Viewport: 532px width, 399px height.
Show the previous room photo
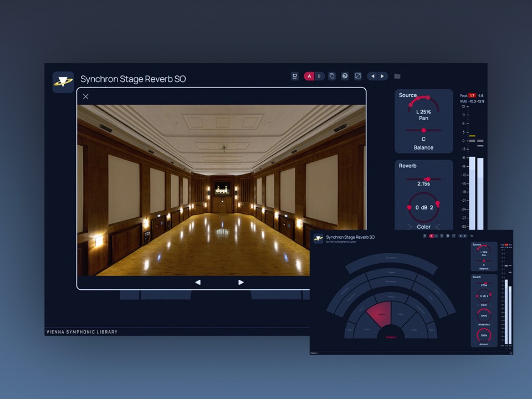pyautogui.click(x=198, y=282)
